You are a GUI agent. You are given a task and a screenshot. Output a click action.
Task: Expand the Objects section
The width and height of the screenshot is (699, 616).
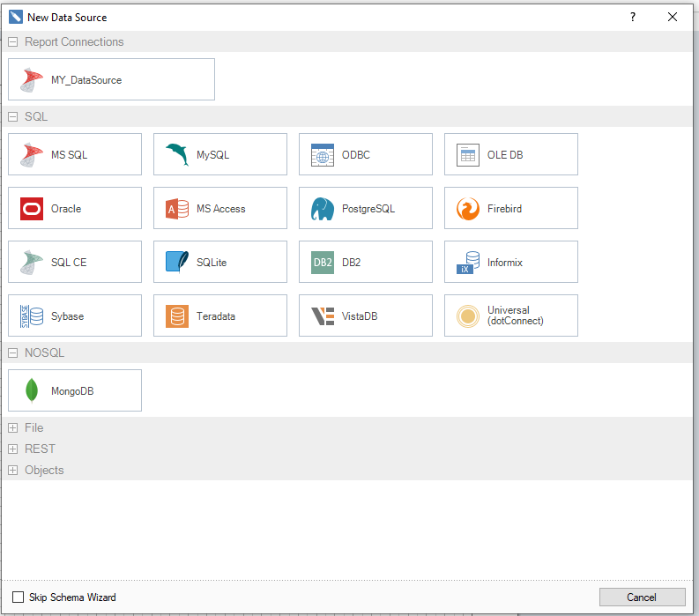(x=13, y=471)
